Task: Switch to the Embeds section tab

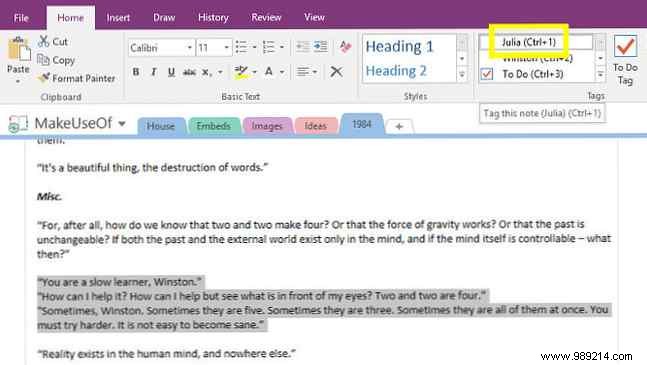Action: point(213,126)
